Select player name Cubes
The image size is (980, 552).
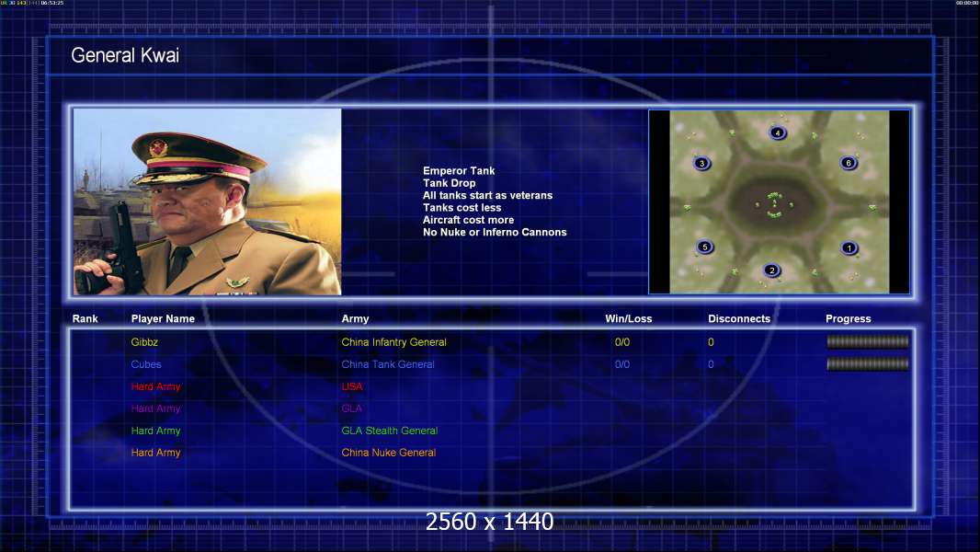tap(146, 364)
